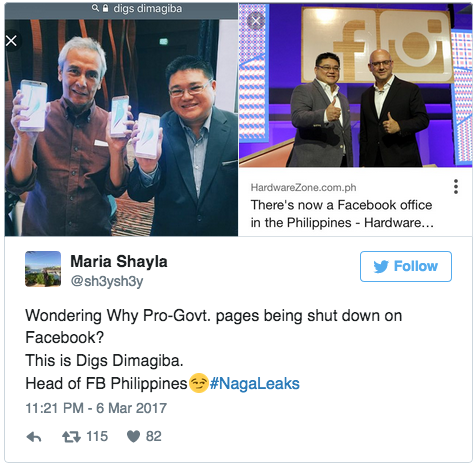
Task: Open the @sh3ysh3y handle link
Action: [107, 281]
